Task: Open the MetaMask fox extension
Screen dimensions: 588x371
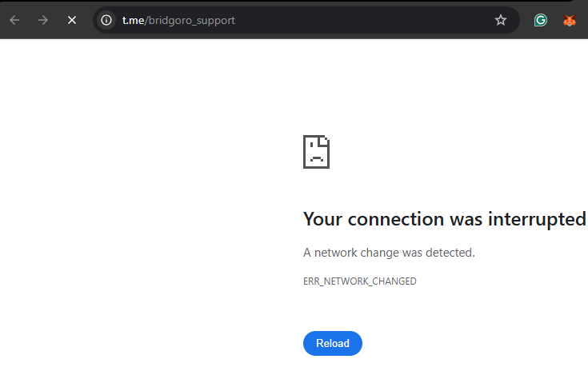Action: [570, 20]
